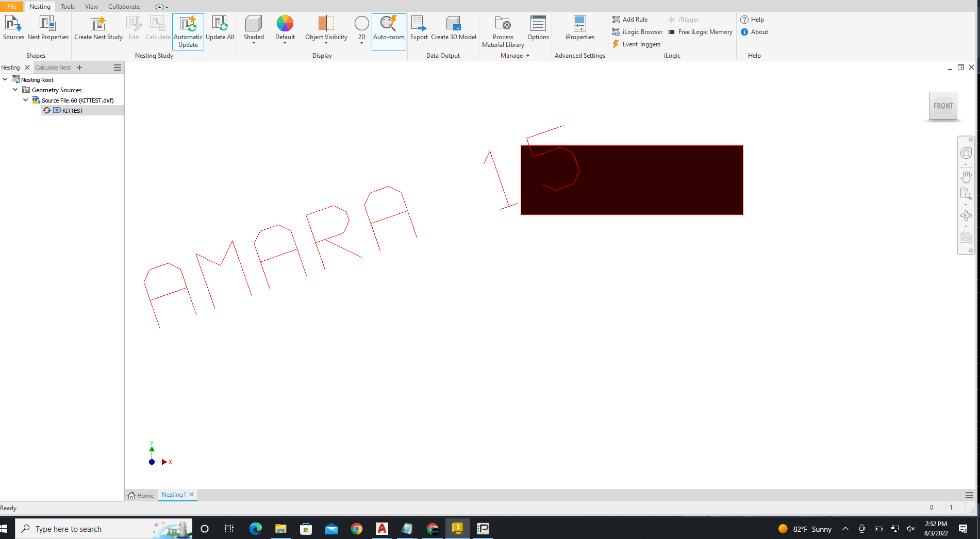980x539 pixels.
Task: Click the Export icon
Action: (x=419, y=28)
